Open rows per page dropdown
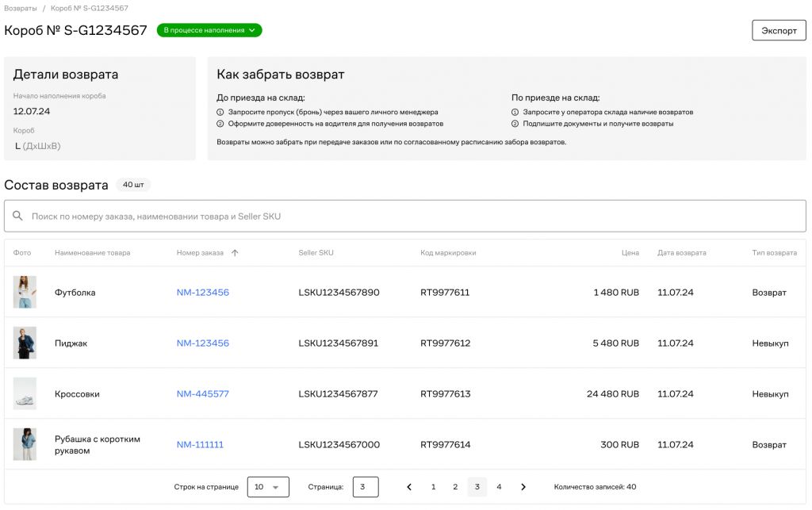Screen dimensions: 812x510 pyautogui.click(x=268, y=487)
